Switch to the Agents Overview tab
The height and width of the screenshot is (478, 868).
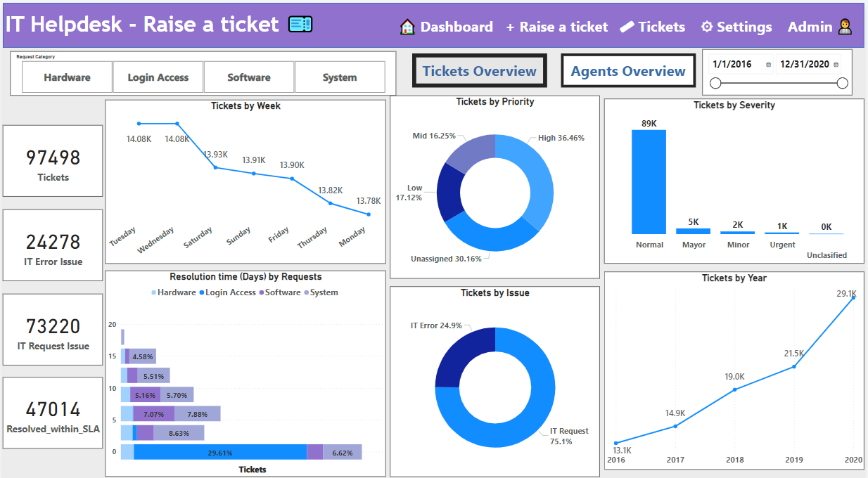pos(627,71)
